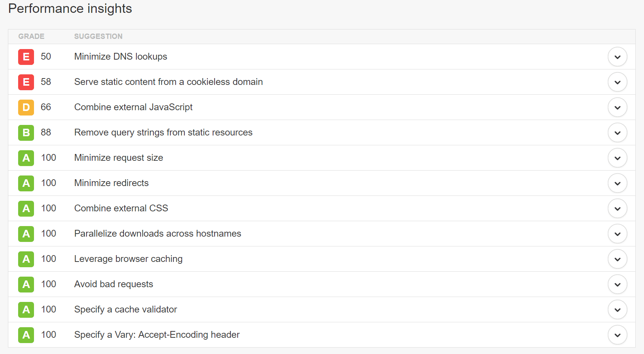644x354 pixels.
Task: Click the SUGGESTION column header
Action: tap(98, 36)
